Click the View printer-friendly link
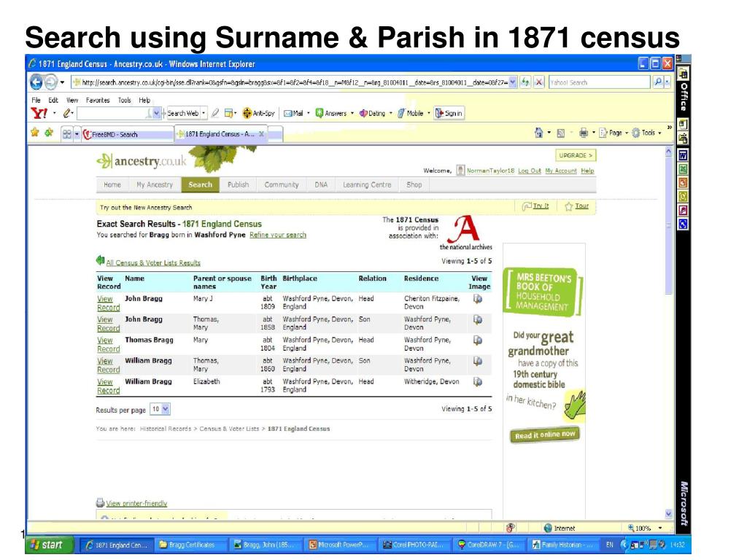The image size is (747, 560). coord(136,503)
